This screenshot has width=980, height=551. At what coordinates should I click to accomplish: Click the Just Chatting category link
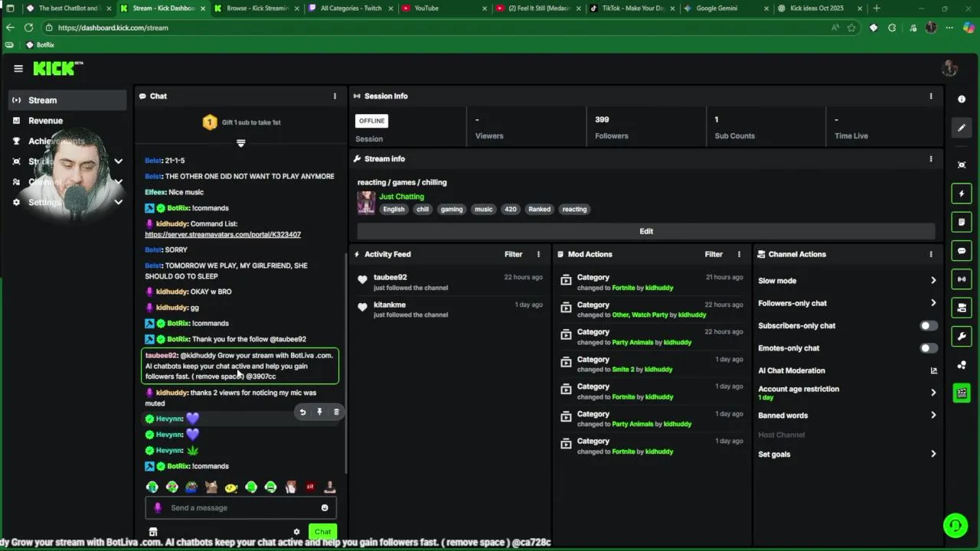tap(401, 197)
